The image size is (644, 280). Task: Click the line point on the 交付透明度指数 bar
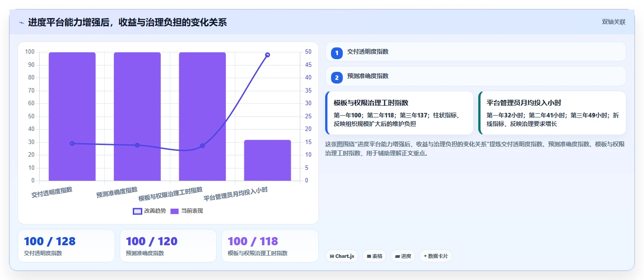[72, 144]
